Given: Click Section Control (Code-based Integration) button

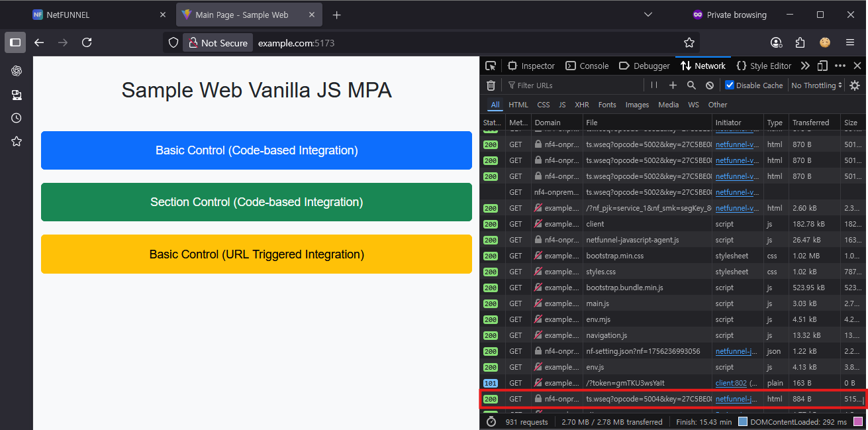Looking at the screenshot, I should (x=256, y=202).
